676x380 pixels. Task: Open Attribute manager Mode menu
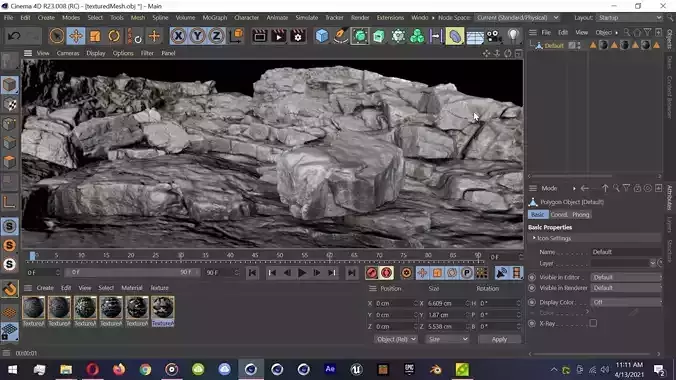click(x=549, y=188)
